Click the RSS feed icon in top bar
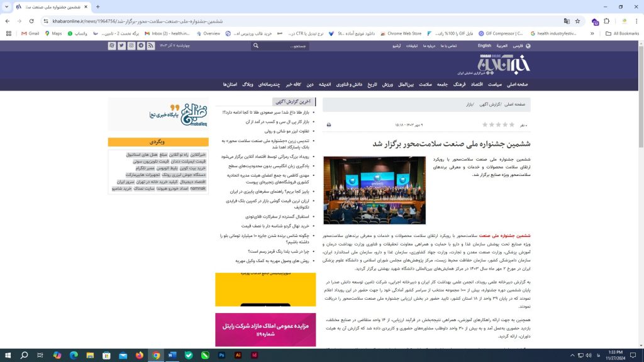644x362 pixels. pyautogui.click(x=151, y=46)
